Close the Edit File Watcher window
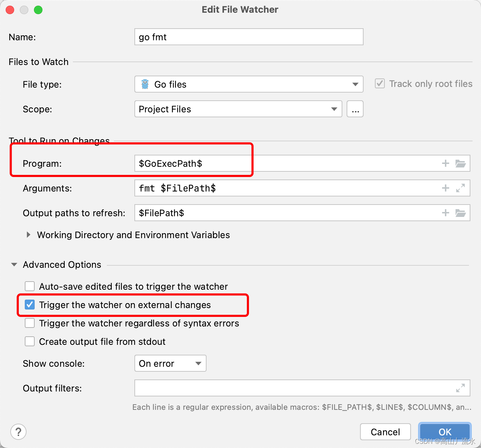 pos(10,10)
